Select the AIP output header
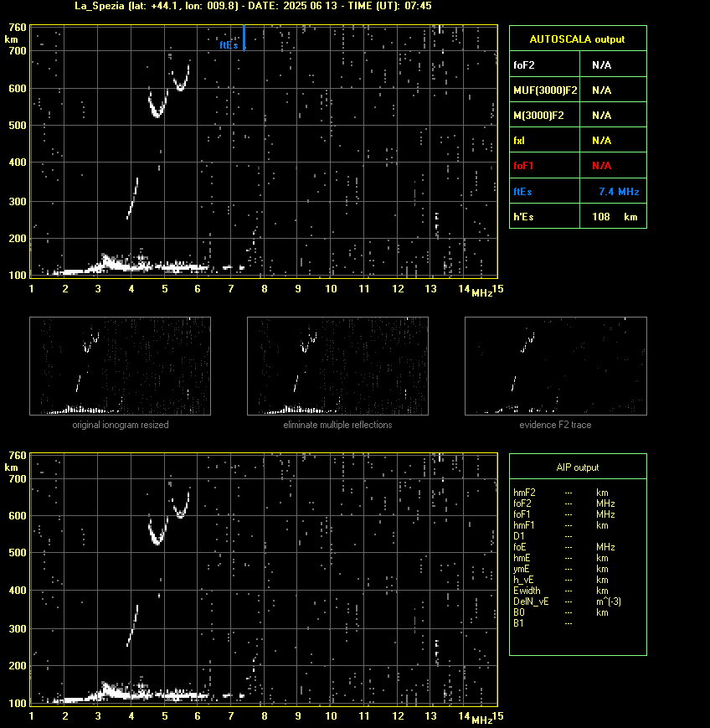710x728 pixels. (578, 467)
